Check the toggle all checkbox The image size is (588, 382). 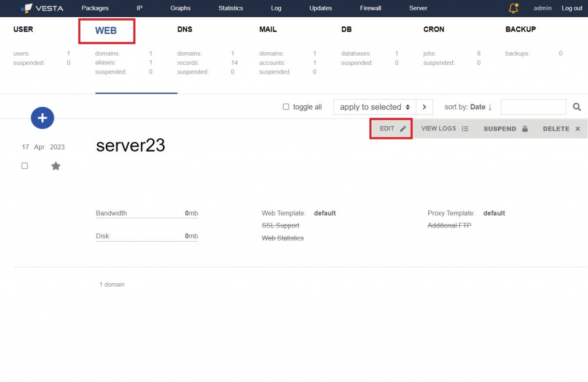click(286, 107)
